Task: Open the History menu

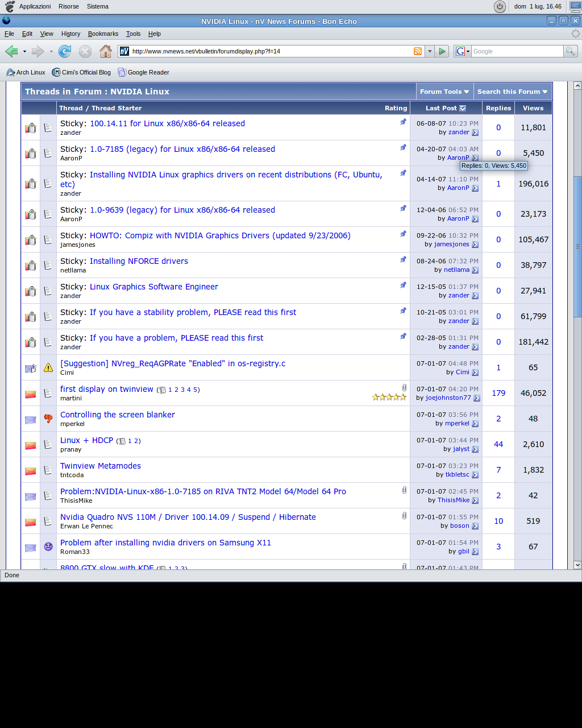Action: point(70,34)
